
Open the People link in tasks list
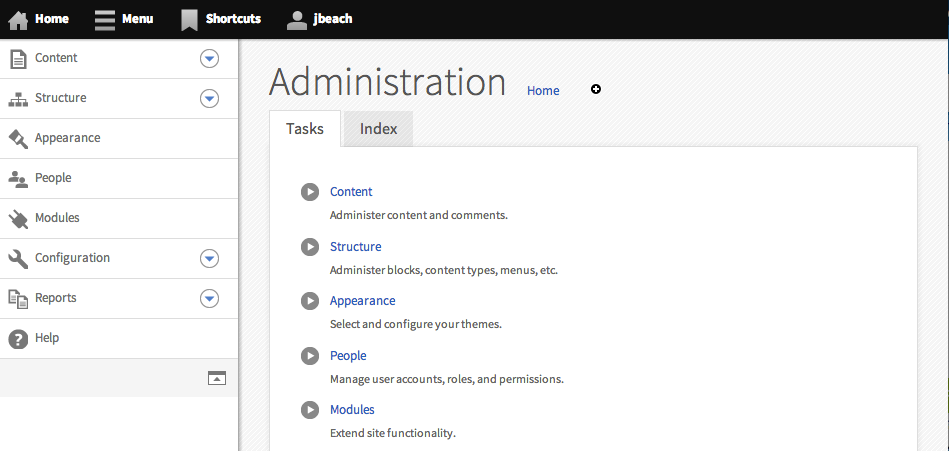348,356
